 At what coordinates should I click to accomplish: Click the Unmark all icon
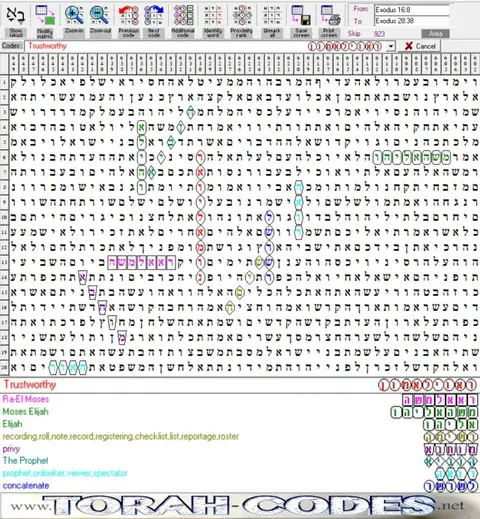coord(272,15)
